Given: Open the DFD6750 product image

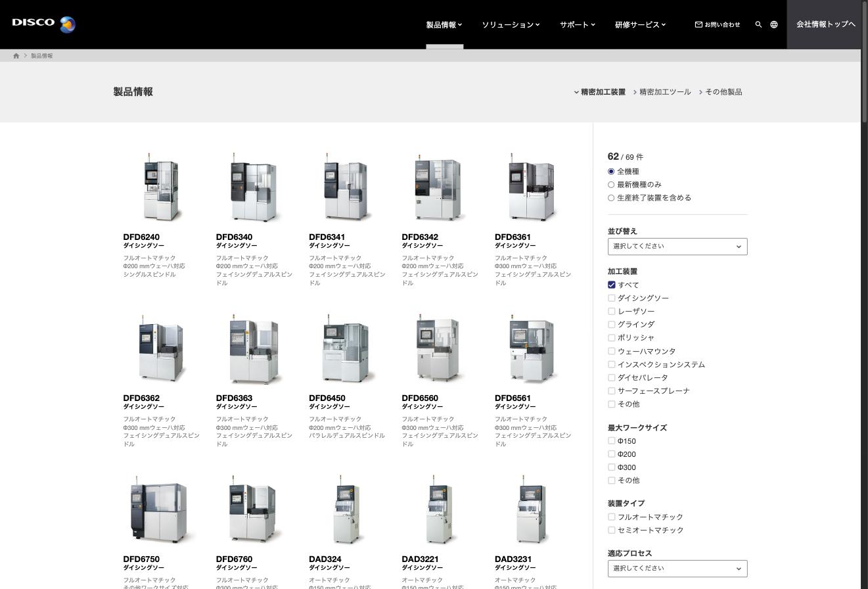Looking at the screenshot, I should click(162, 509).
